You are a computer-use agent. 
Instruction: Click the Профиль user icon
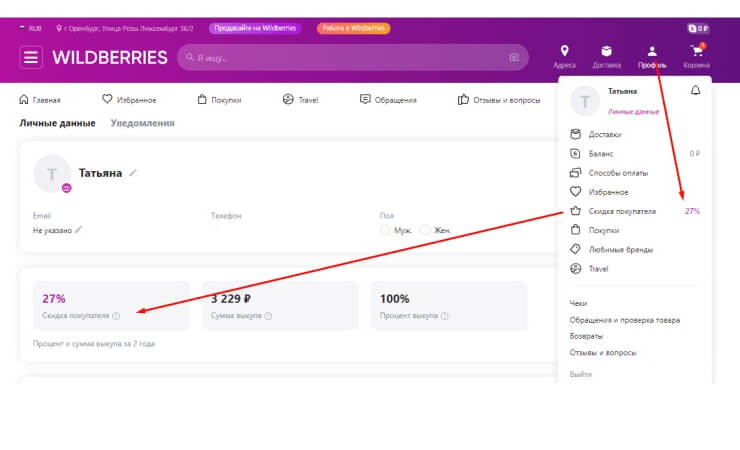click(652, 52)
